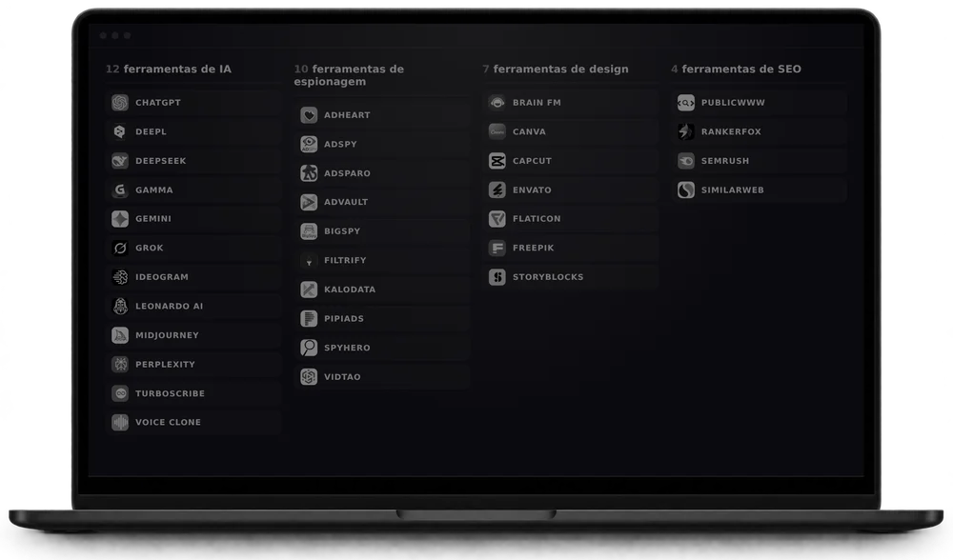Select the CAPCUT label
This screenshot has height=560, width=953.
click(x=532, y=161)
